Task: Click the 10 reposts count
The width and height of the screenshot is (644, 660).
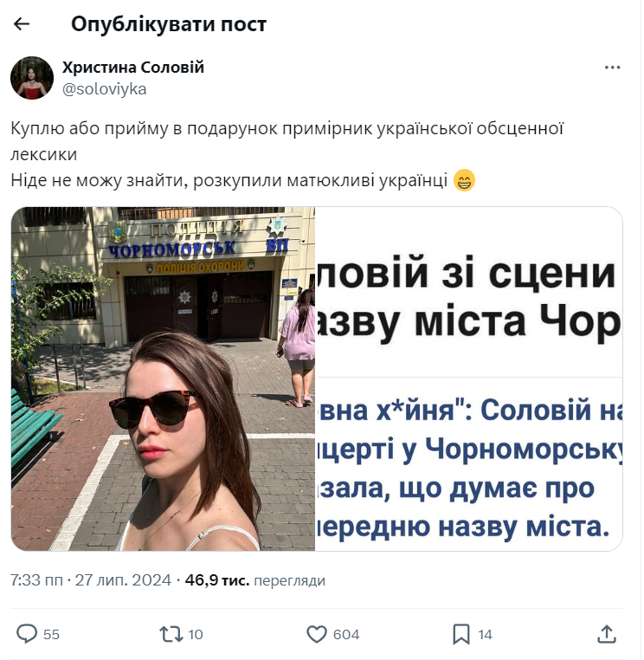Action: 195,634
